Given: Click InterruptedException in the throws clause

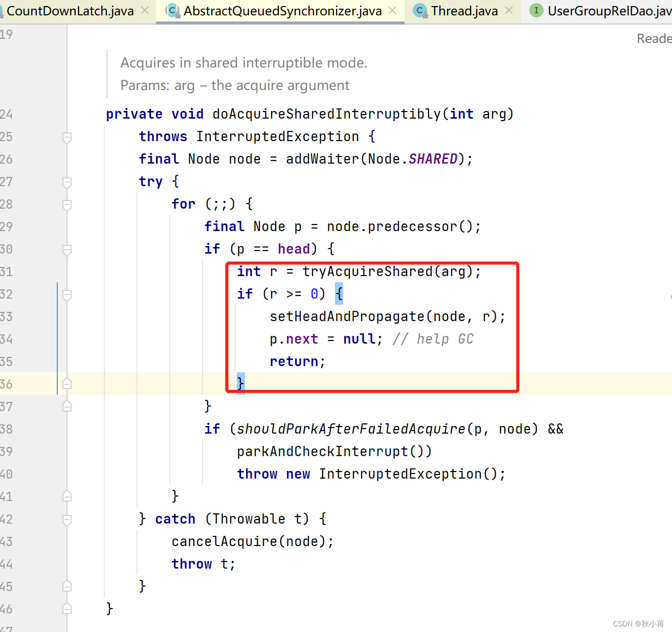Looking at the screenshot, I should pos(278,137).
